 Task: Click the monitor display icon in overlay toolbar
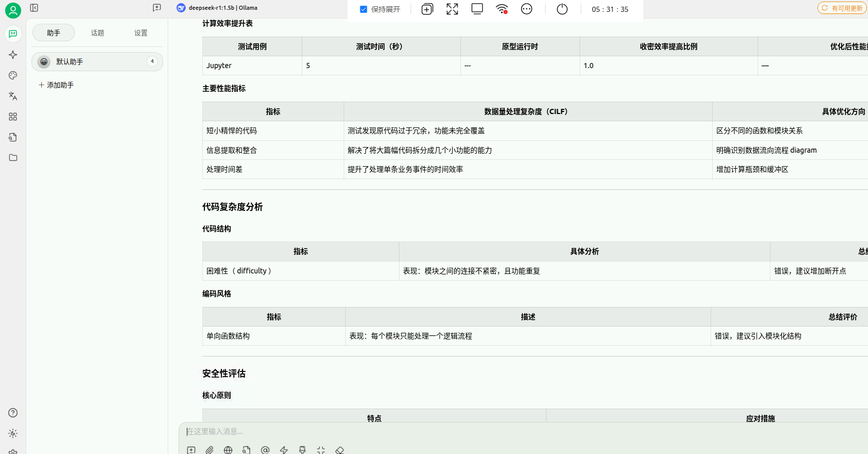tap(477, 9)
